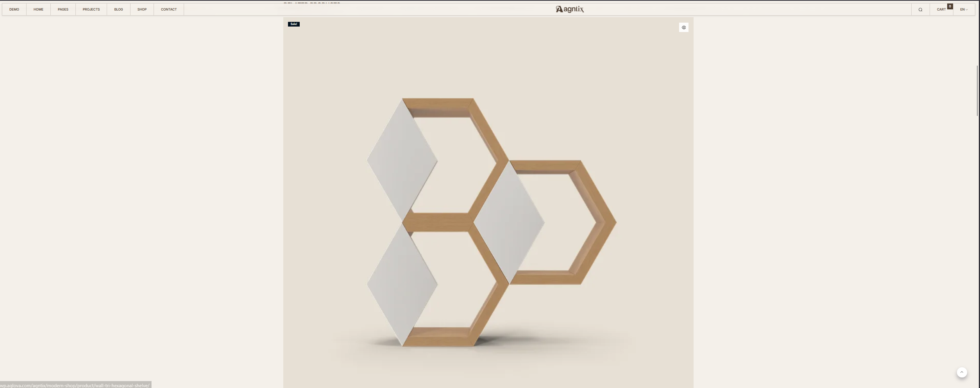Open the DEMO menu
The image size is (980, 388).
tap(14, 9)
